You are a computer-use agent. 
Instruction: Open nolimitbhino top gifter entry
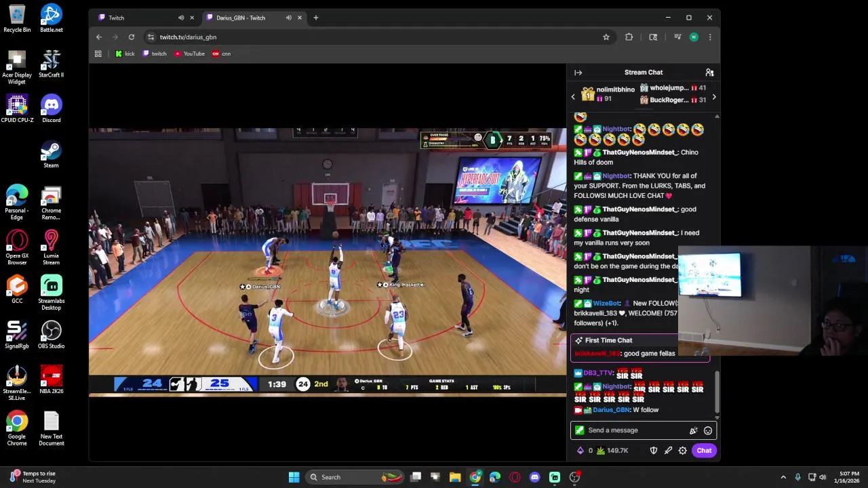coord(608,94)
